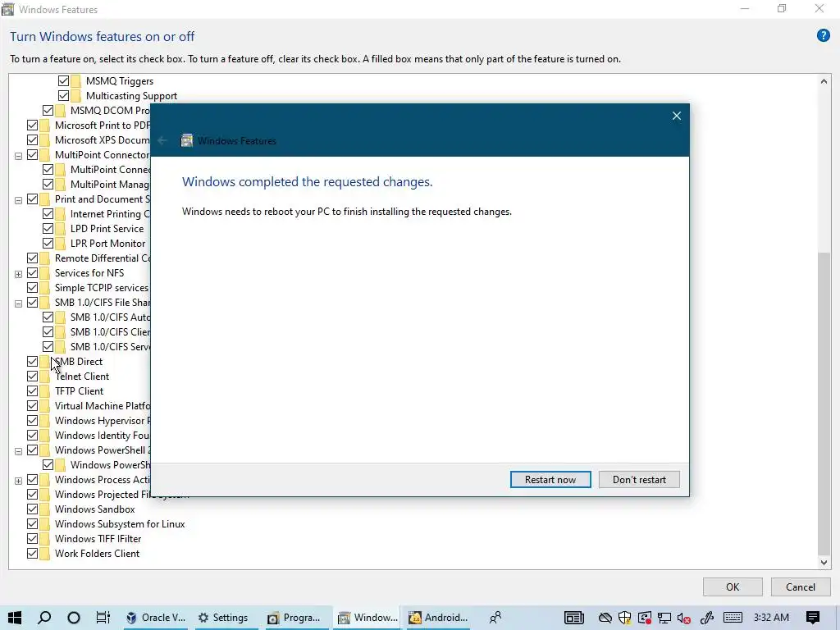Uncheck the MSMQ Triggers checkbox
Image resolution: width=840 pixels, height=630 pixels.
click(x=63, y=81)
